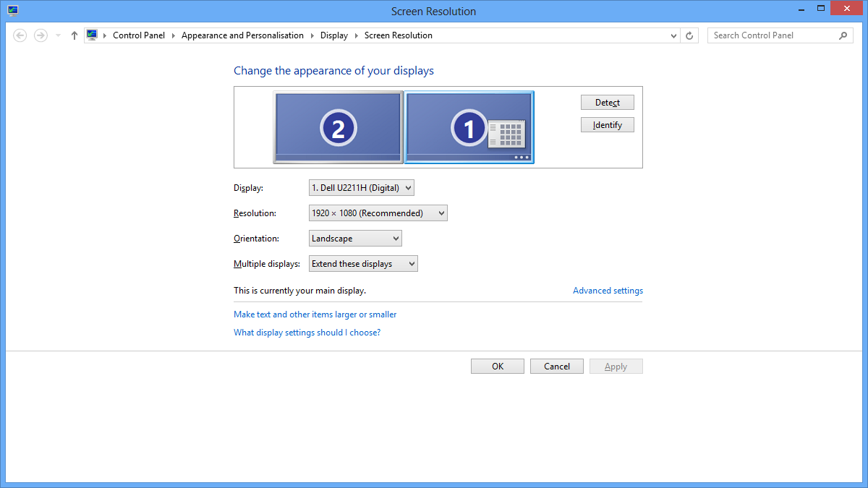Image resolution: width=868 pixels, height=488 pixels.
Task: Click the Back navigation arrow
Action: 20,35
